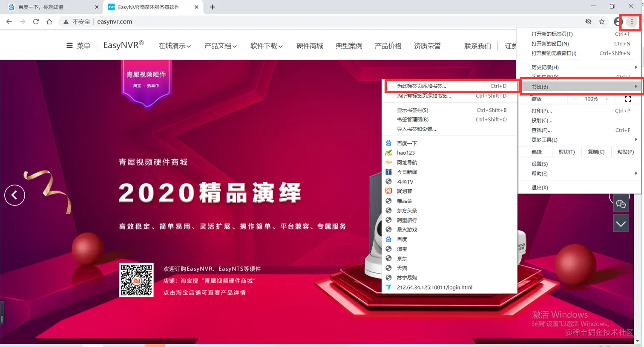Open the user profile avatar icon
This screenshot has width=644, height=347.
(x=618, y=22)
